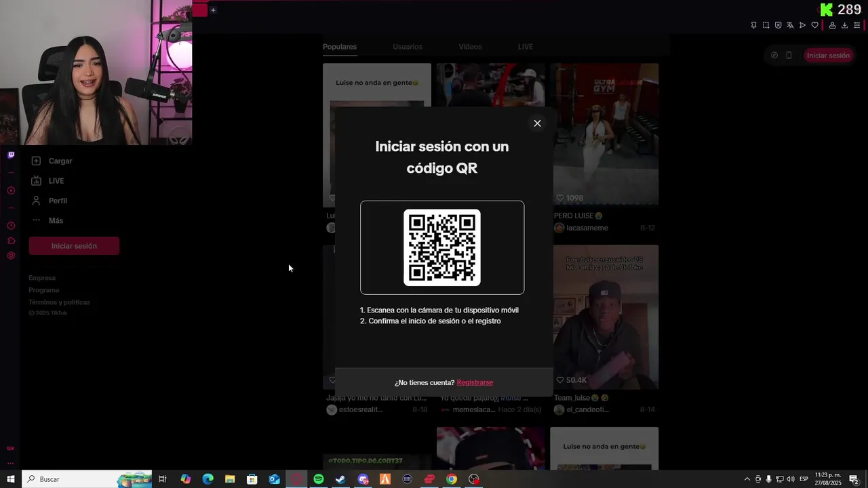Click the sidebar Iniciar sesión button

point(74,246)
